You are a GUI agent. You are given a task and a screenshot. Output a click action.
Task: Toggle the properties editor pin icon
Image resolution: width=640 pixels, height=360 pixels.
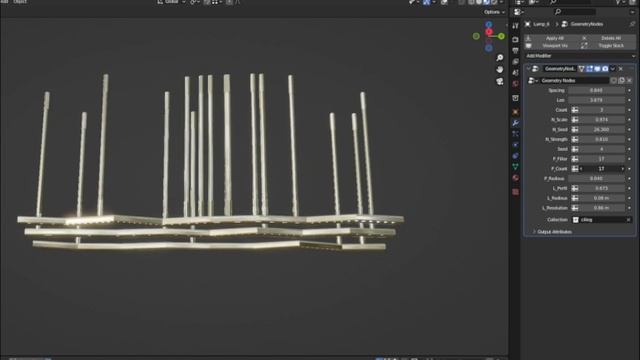(632, 24)
